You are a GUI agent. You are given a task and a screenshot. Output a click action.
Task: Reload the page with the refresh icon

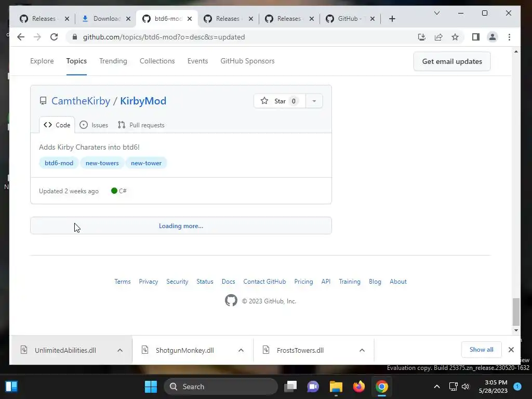(x=54, y=37)
